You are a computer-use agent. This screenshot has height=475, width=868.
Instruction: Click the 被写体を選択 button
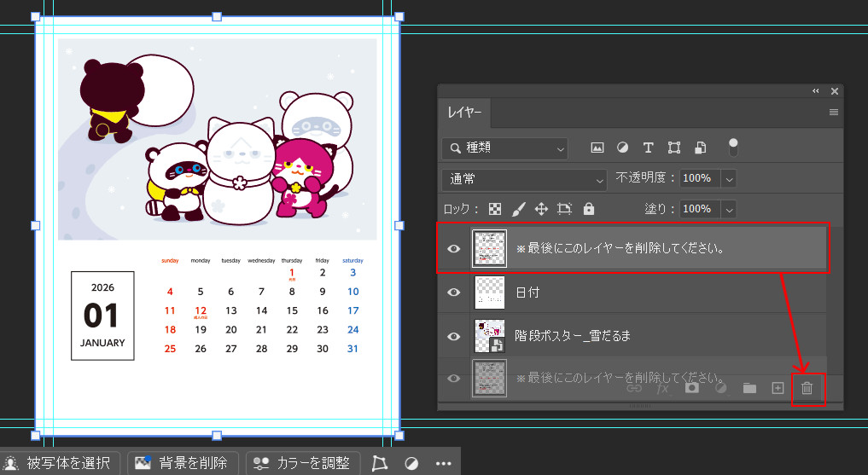point(60,463)
